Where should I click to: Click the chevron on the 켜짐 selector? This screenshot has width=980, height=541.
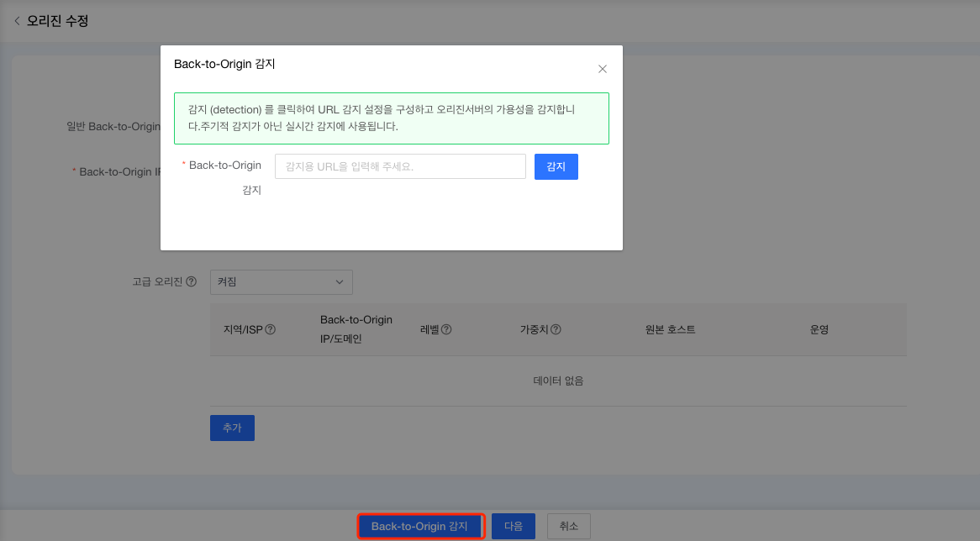[x=340, y=281]
